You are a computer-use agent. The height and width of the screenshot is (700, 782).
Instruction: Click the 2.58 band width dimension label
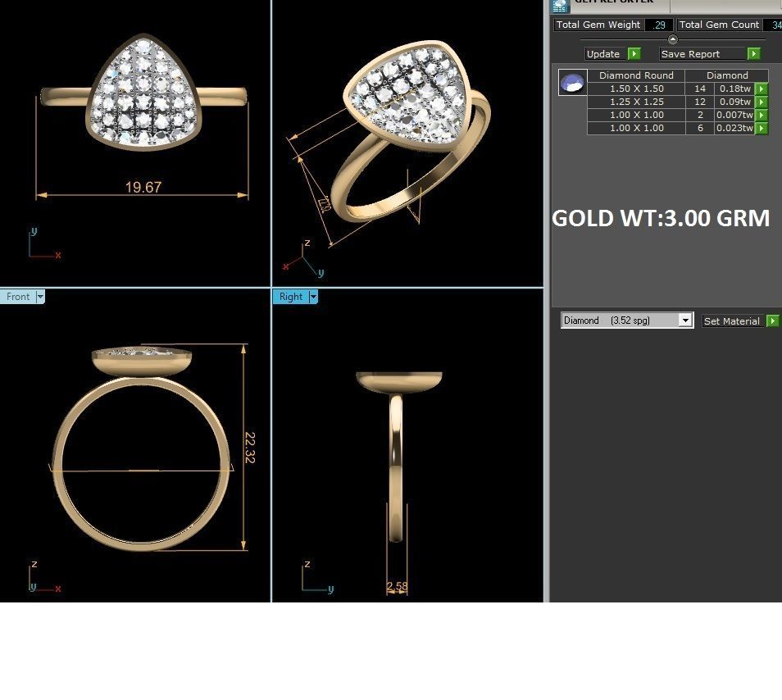(x=397, y=587)
